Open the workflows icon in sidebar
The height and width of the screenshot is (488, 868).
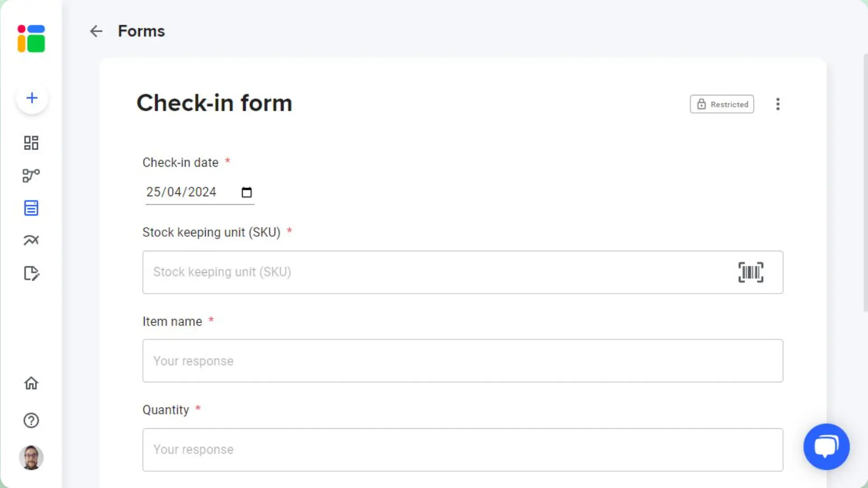pos(31,175)
